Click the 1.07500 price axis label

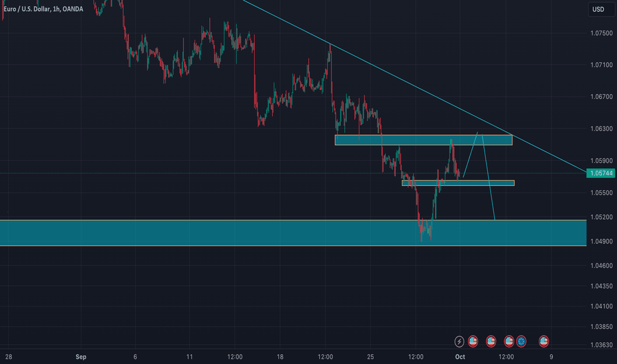601,33
